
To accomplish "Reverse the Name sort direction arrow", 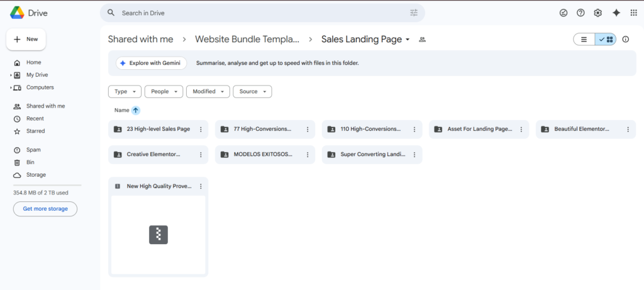I will click(x=135, y=110).
